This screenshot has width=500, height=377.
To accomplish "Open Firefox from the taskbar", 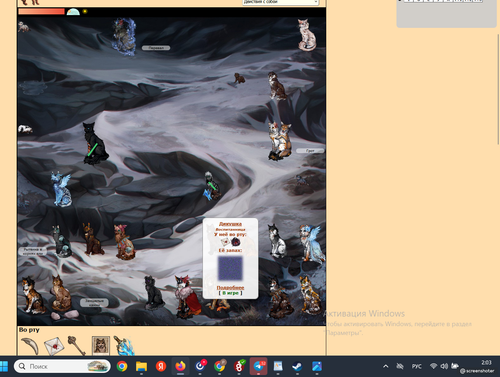I will tap(180, 366).
